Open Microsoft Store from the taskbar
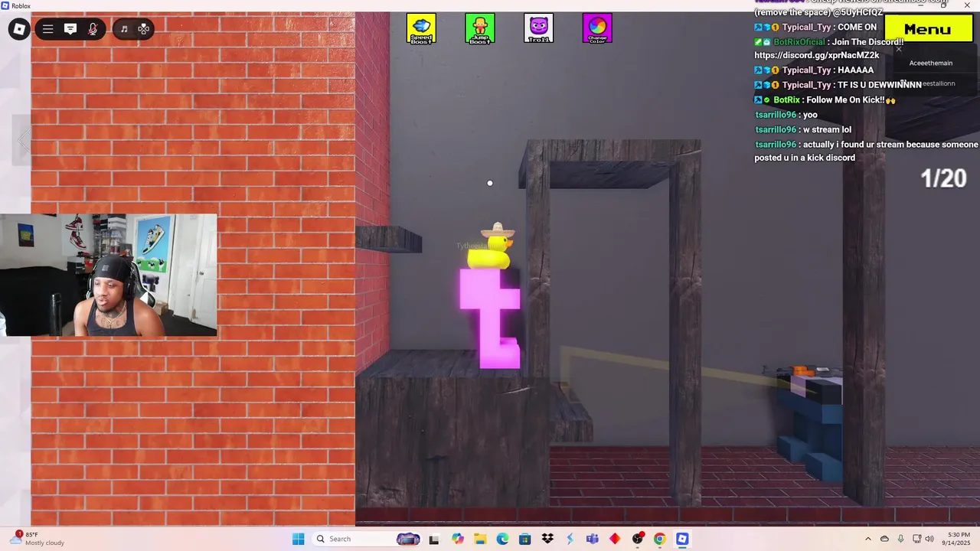The width and height of the screenshot is (980, 551). pyautogui.click(x=524, y=539)
